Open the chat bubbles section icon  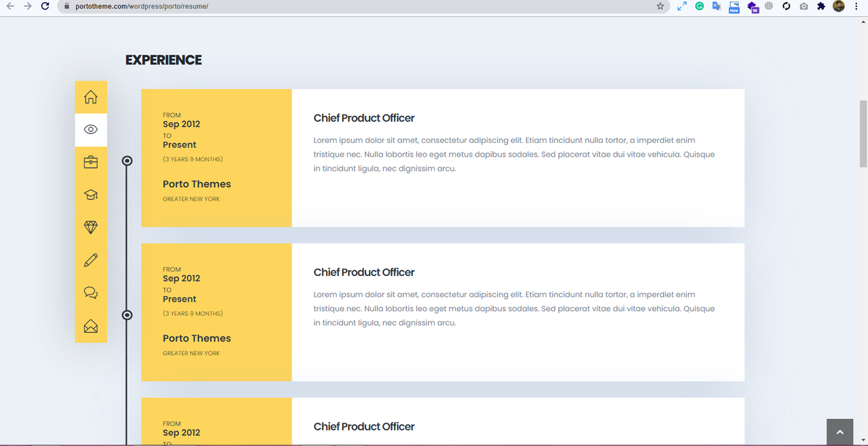tap(91, 293)
